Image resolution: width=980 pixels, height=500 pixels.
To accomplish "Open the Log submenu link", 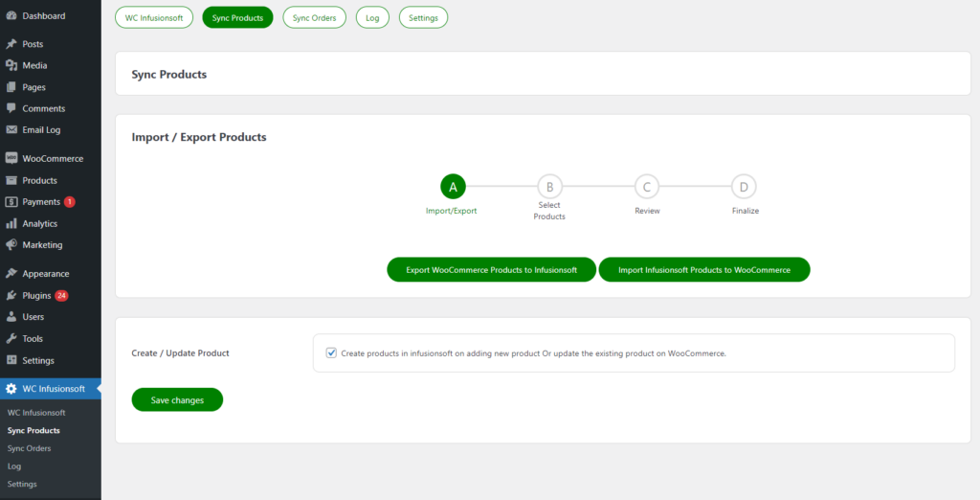I will [14, 466].
